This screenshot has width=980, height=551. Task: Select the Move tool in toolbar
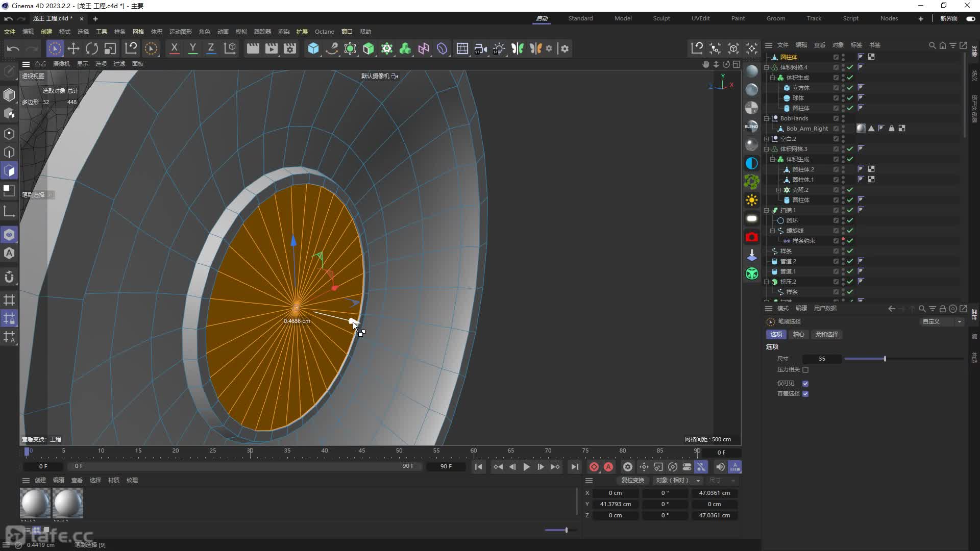[x=73, y=48]
